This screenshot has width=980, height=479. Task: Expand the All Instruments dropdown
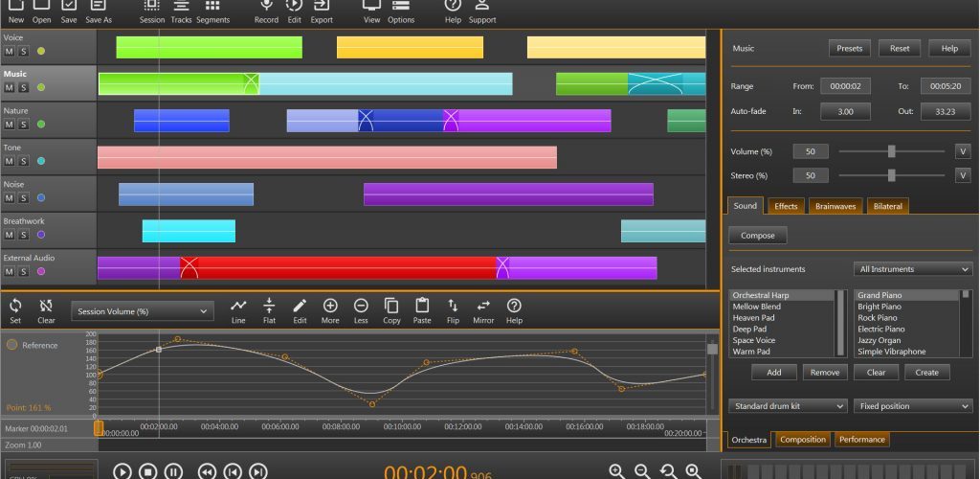coord(913,269)
